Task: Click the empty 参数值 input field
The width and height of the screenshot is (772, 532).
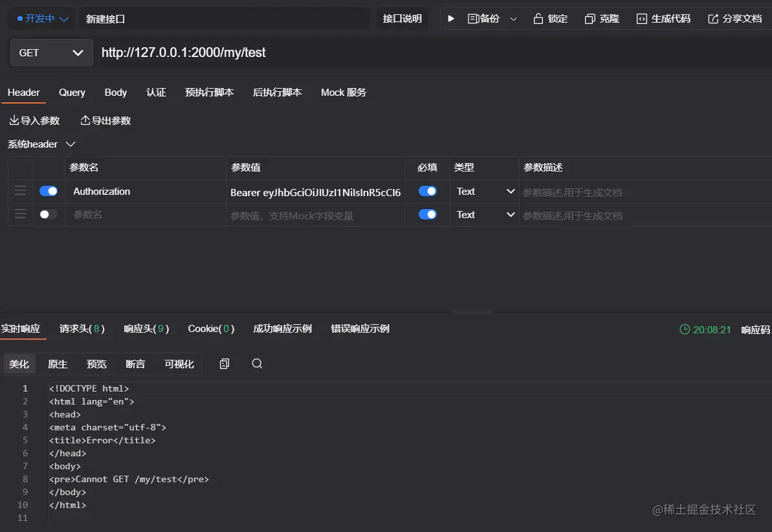Action: tap(316, 216)
